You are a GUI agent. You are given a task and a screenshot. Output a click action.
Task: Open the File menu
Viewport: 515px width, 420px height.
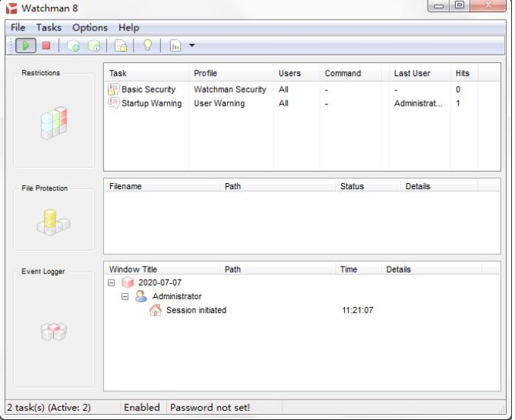(17, 27)
